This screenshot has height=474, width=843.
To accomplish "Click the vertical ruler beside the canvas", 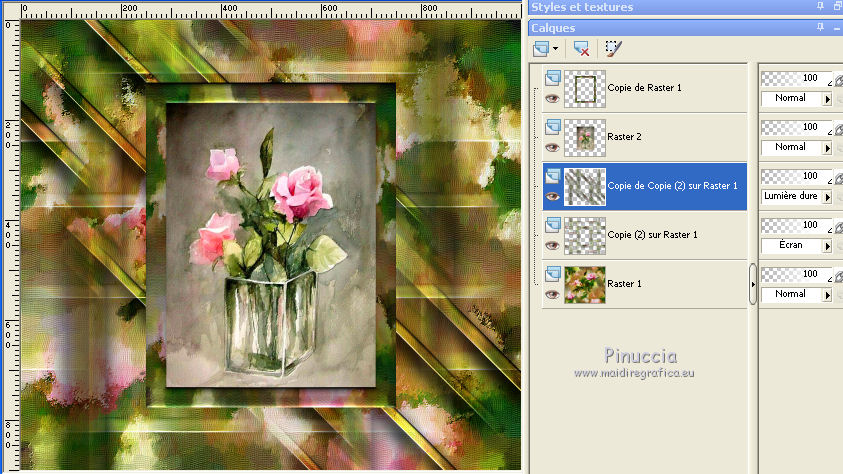I will (x=11, y=245).
